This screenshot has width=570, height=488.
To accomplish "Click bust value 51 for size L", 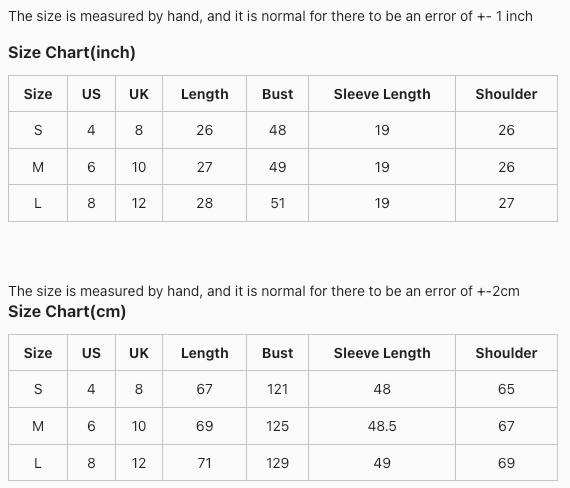I will [278, 203].
